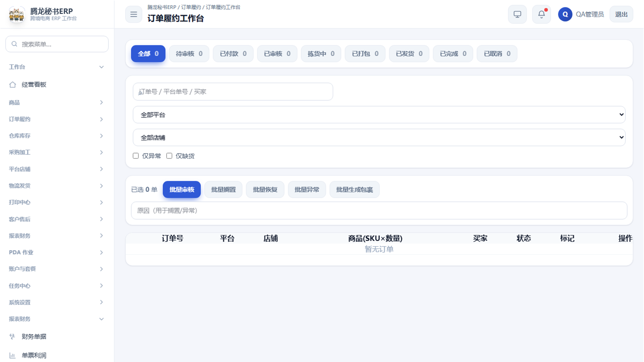Switch to the 已发货 tab

[409, 54]
